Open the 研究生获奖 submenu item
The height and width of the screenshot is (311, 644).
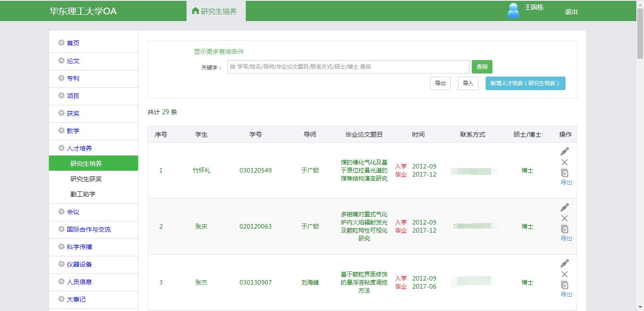[86, 179]
